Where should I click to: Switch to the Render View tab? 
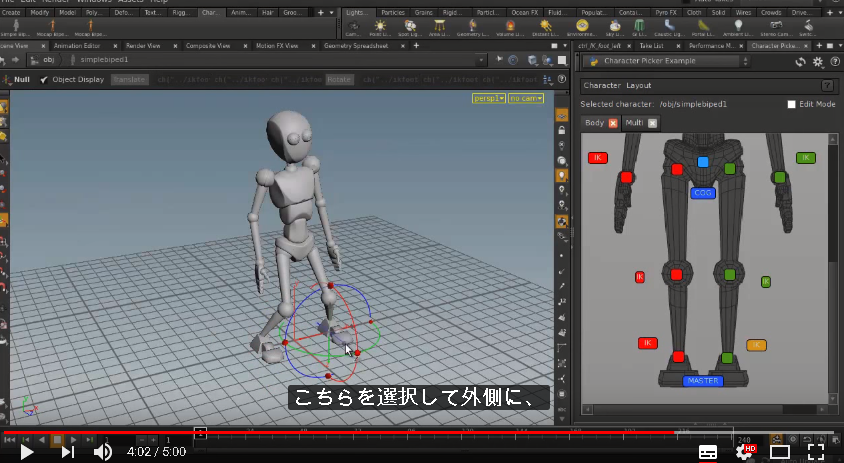(x=143, y=46)
